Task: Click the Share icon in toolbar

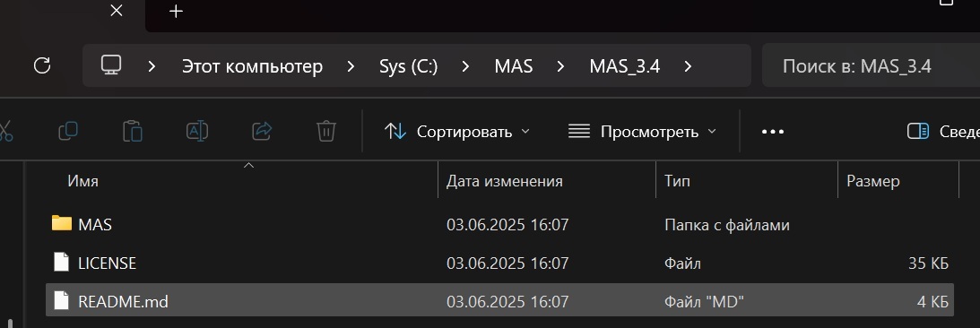Action: (x=262, y=131)
